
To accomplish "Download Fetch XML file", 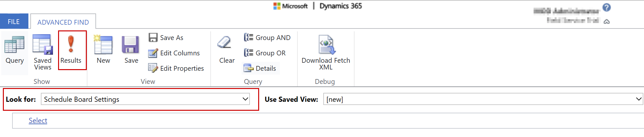I will tap(326, 52).
